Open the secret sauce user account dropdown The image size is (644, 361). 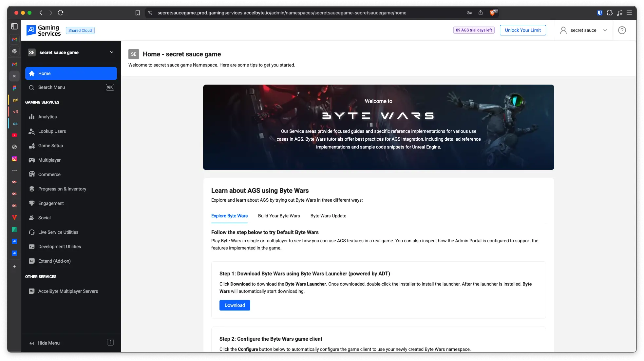(x=583, y=30)
